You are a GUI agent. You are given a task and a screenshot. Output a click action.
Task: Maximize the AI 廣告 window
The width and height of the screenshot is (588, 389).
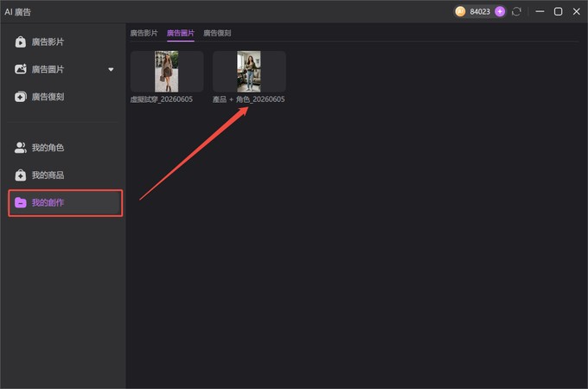point(558,11)
